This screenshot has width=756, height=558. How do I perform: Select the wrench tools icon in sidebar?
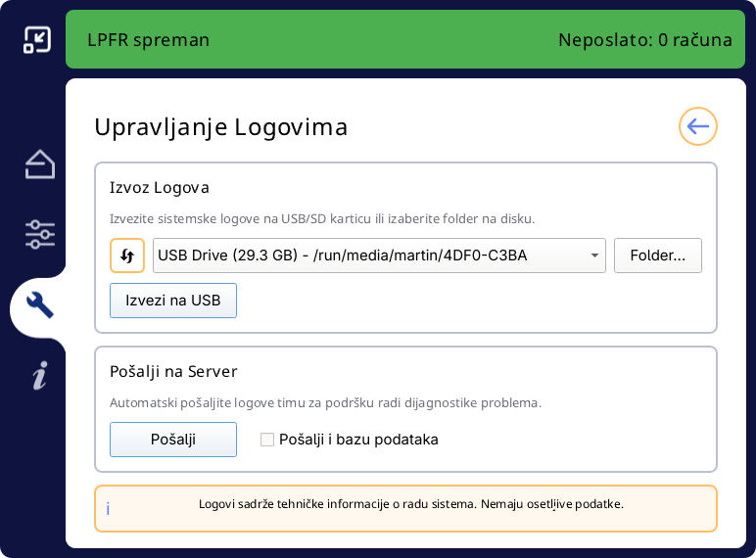coord(39,305)
